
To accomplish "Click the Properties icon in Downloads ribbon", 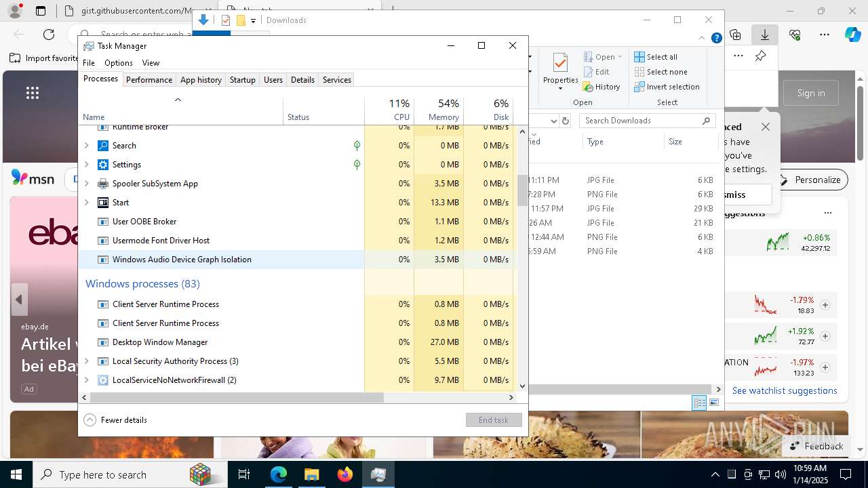I will click(x=560, y=63).
